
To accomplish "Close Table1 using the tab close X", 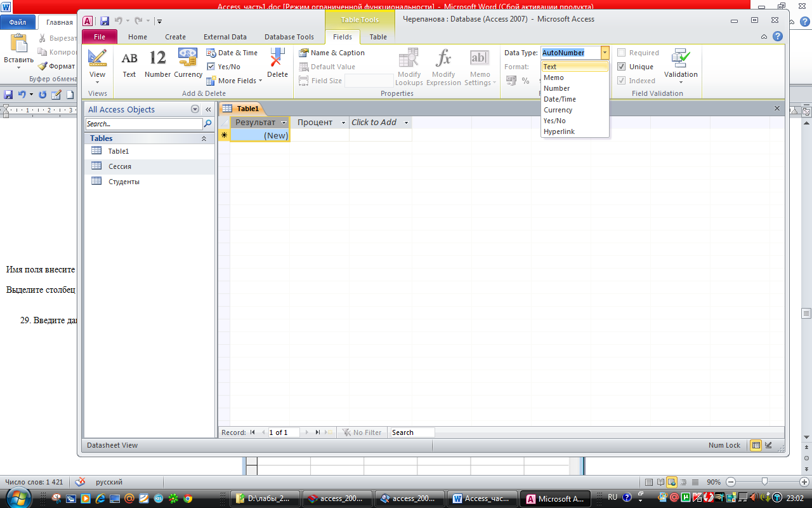I will pyautogui.click(x=777, y=109).
